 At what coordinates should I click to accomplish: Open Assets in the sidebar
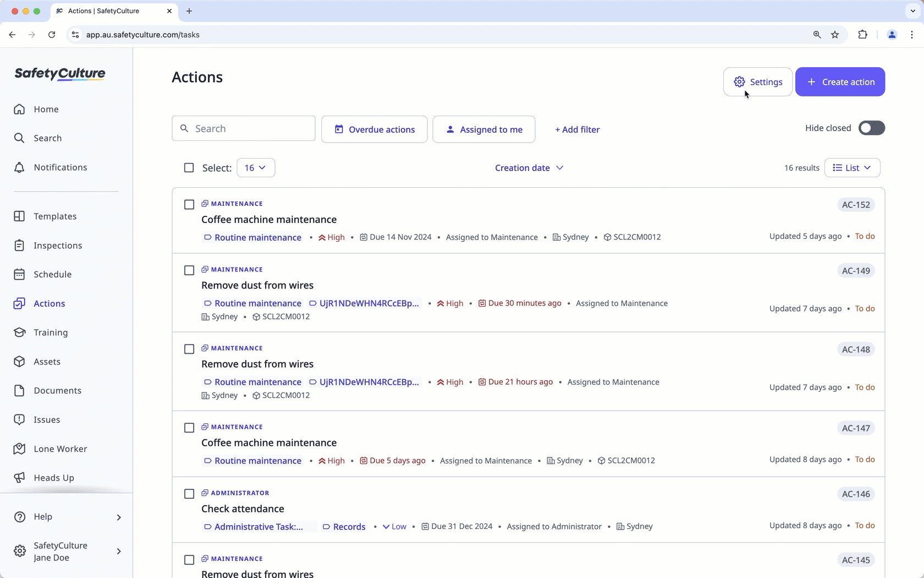[x=47, y=362]
